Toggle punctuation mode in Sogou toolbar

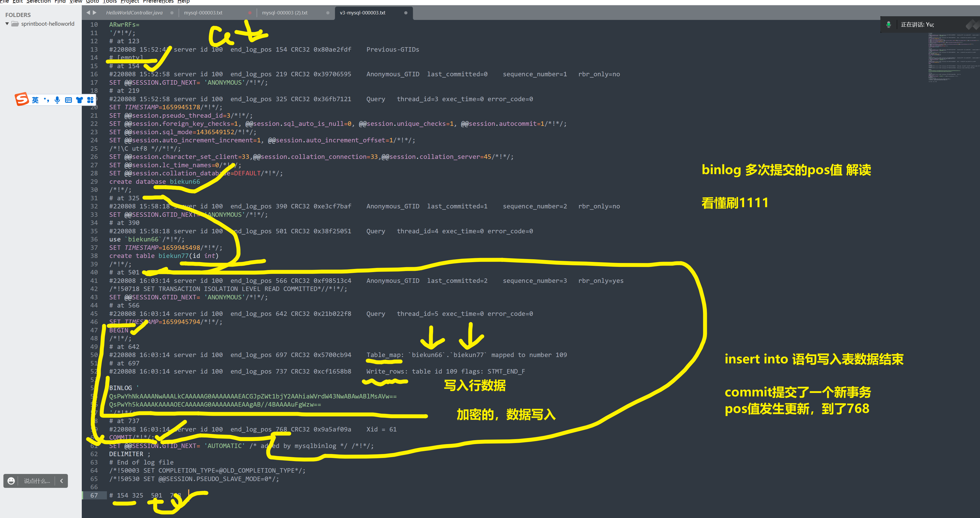[46, 100]
